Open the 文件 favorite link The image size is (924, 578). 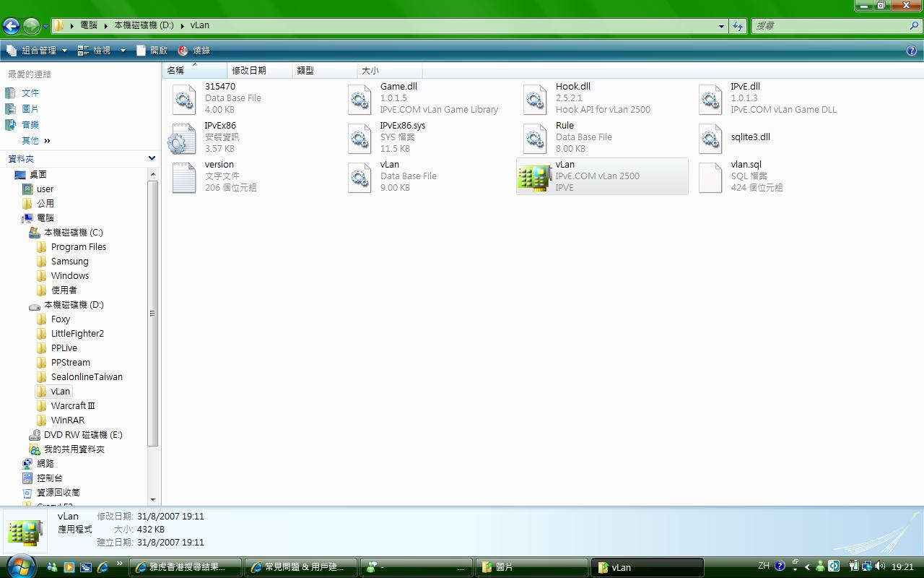tap(30, 92)
